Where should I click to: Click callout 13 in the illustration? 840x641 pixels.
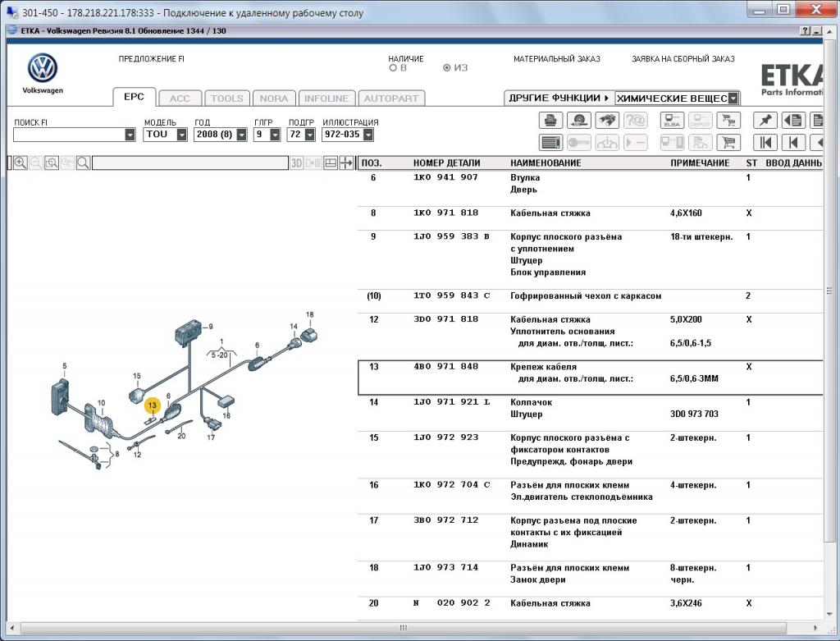click(x=152, y=405)
